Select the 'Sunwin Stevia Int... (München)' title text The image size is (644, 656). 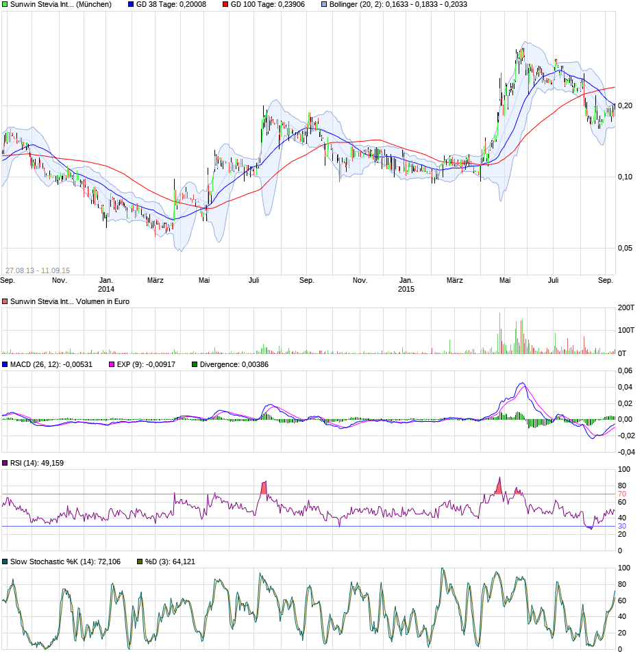coord(61,5)
